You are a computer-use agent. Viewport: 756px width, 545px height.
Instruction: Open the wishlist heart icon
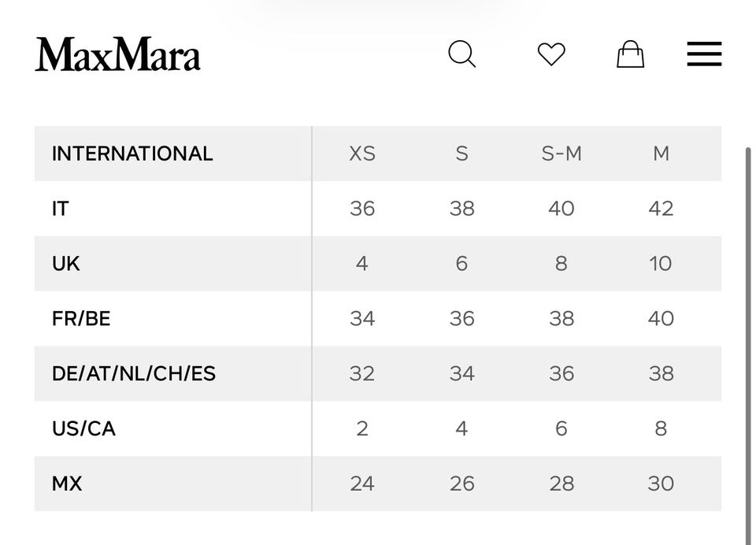tap(551, 54)
